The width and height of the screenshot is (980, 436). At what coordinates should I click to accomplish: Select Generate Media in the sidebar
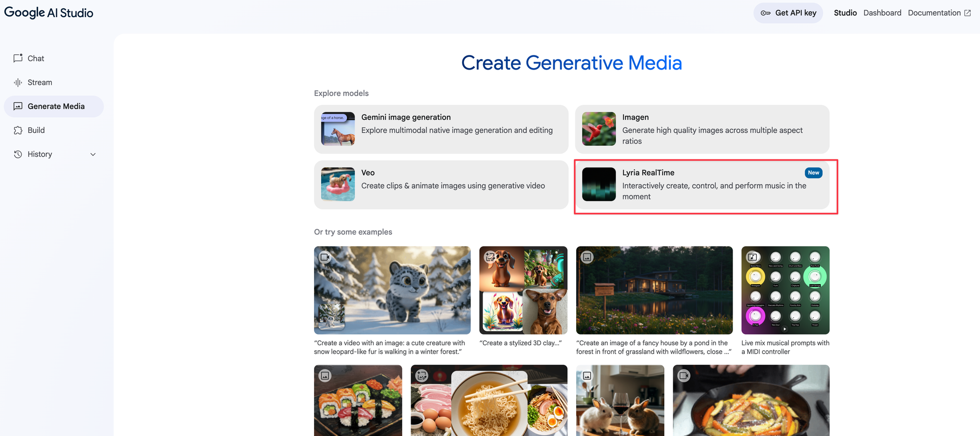[54, 106]
